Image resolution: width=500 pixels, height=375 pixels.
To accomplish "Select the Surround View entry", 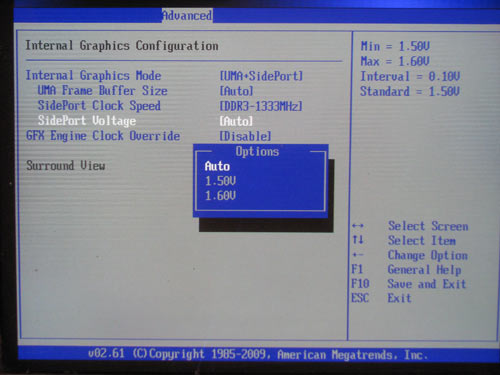I will 66,165.
